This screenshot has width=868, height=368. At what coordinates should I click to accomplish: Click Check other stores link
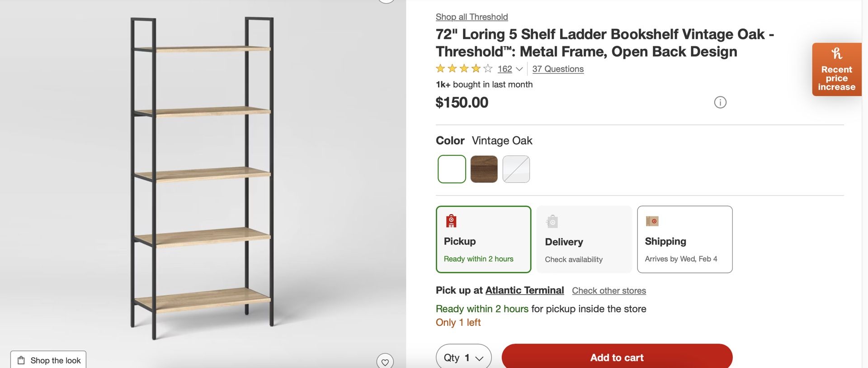point(609,291)
